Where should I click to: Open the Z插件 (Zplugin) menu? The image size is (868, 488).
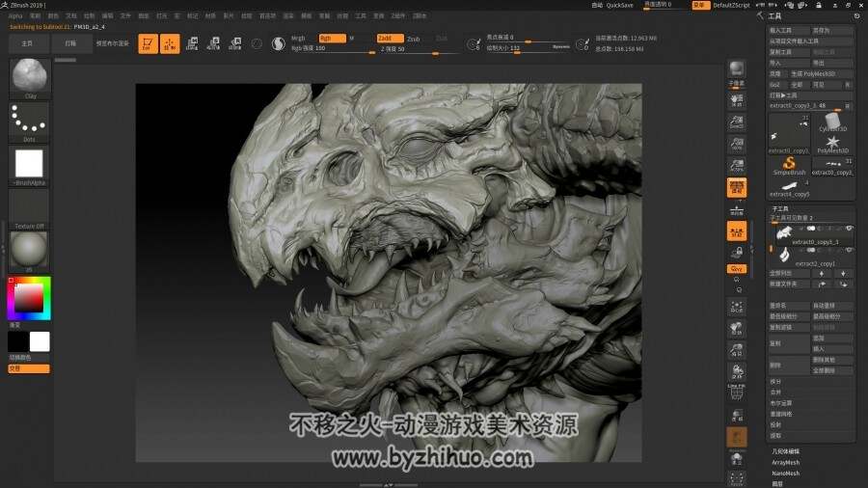pyautogui.click(x=398, y=16)
